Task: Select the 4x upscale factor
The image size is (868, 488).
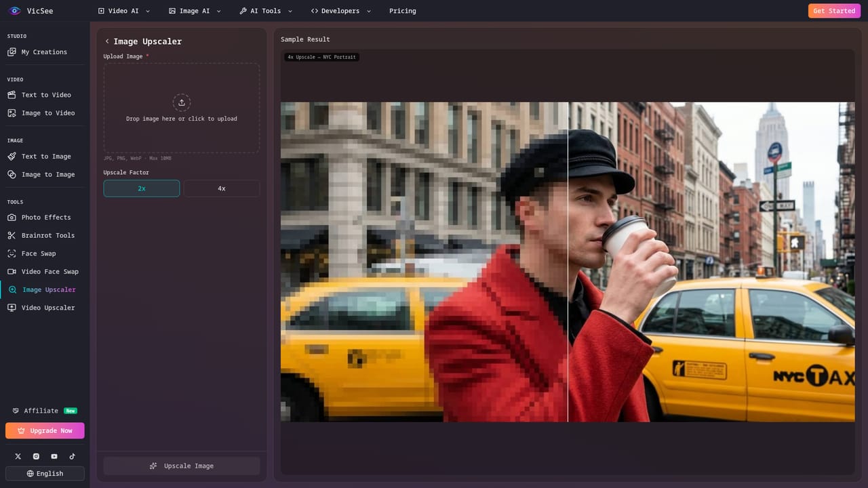Action: tap(222, 188)
